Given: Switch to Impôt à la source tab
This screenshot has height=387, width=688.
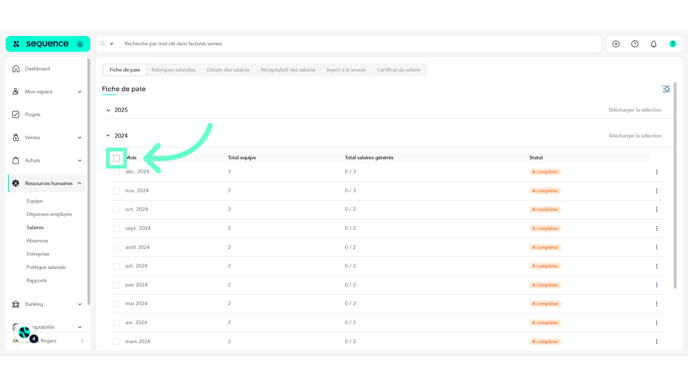Looking at the screenshot, I should coord(346,70).
